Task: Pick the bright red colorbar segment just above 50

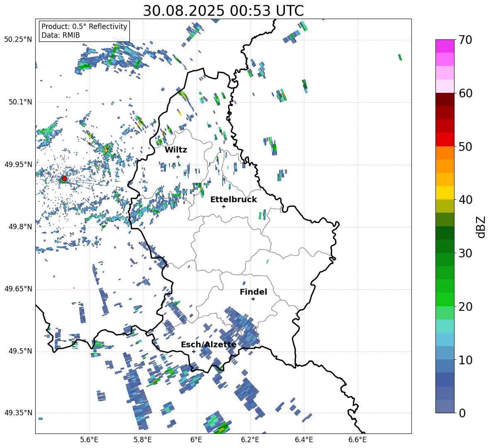Action: pos(445,140)
